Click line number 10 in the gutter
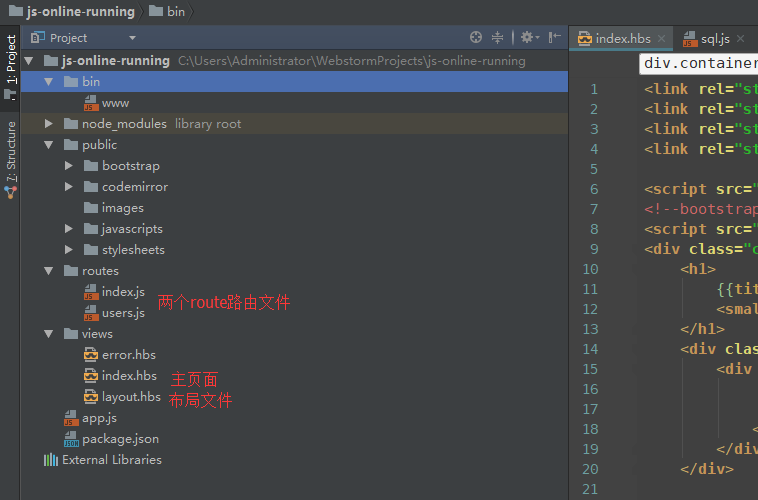Viewport: 758px width, 500px height. [x=590, y=269]
